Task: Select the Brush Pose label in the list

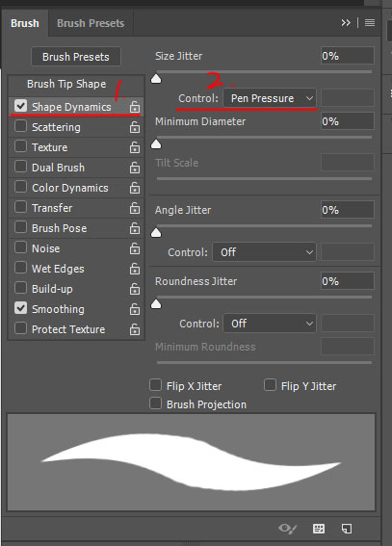Action: click(x=59, y=228)
